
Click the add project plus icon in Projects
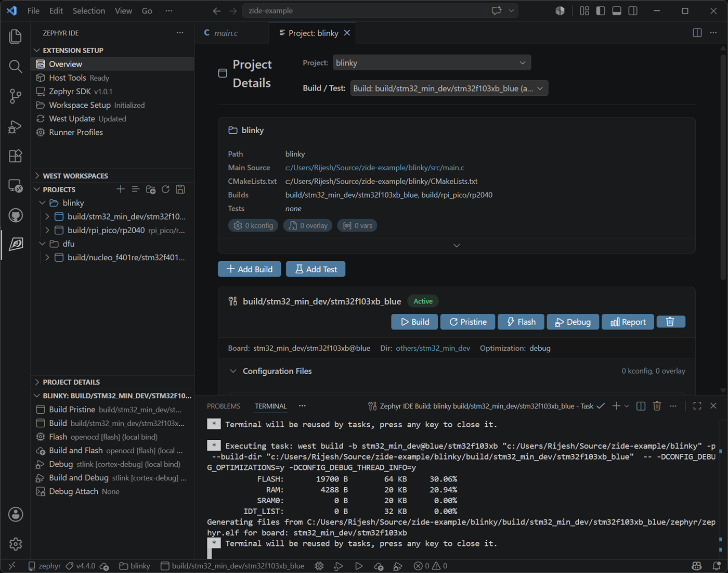121,189
